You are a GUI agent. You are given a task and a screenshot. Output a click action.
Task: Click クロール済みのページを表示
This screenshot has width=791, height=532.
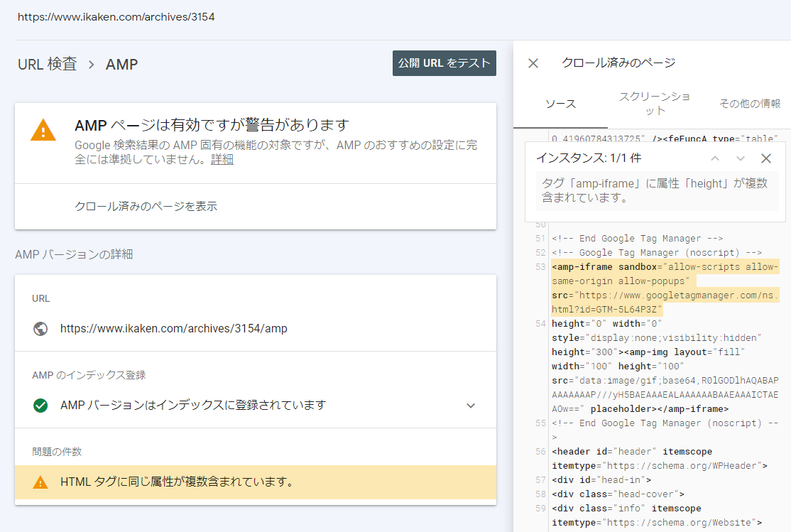(x=146, y=207)
